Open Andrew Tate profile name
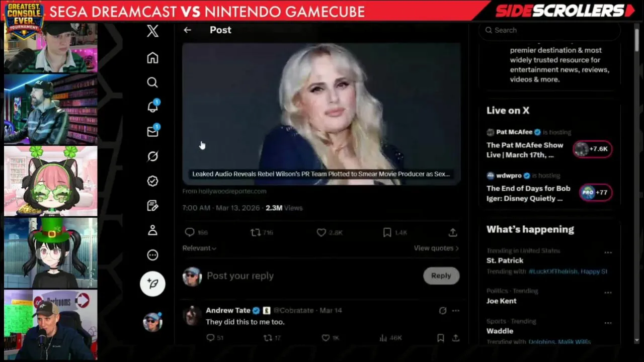This screenshot has height=362, width=644. [x=228, y=310]
